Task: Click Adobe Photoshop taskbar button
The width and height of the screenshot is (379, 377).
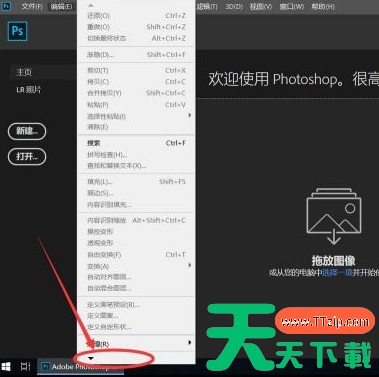Action: tap(80, 367)
